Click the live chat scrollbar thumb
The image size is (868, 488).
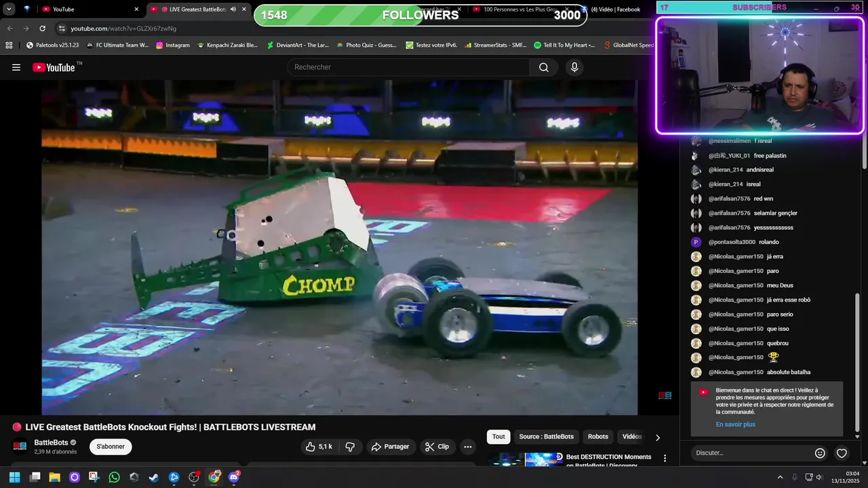point(857,363)
